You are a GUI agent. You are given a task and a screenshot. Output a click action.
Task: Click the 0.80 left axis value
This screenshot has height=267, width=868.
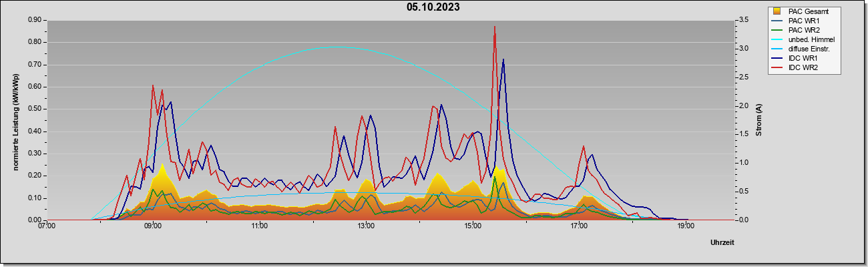click(35, 42)
